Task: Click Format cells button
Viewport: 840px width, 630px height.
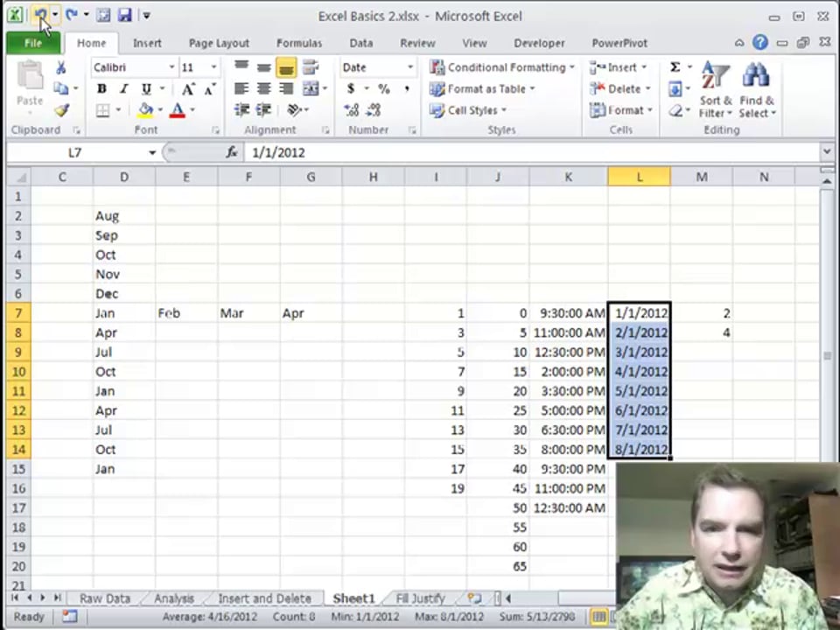Action: click(x=621, y=110)
